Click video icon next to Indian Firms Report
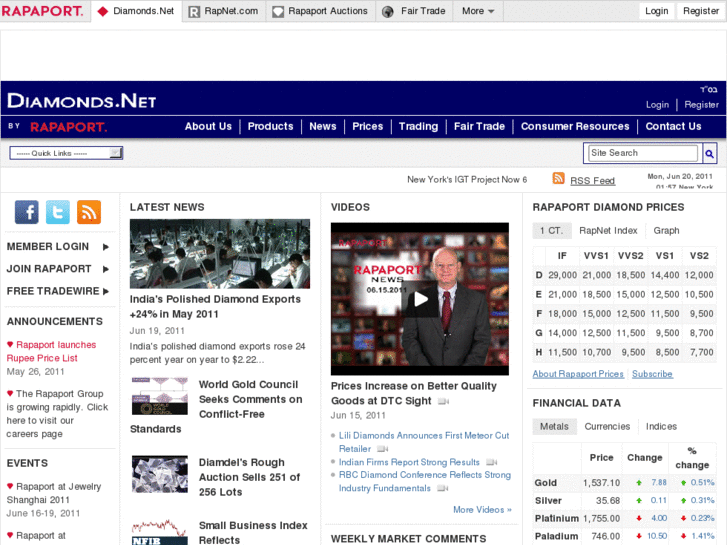The image size is (727, 545). coord(491,462)
